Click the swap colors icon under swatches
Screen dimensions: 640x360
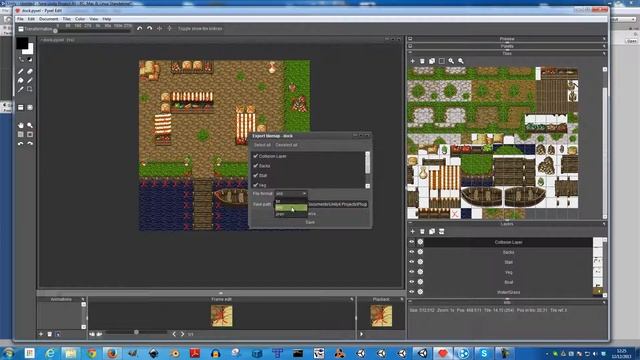pos(21,60)
